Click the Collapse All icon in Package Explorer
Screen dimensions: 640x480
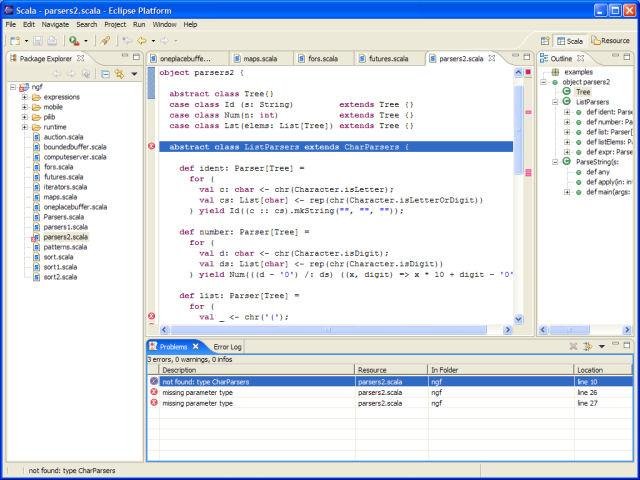103,74
